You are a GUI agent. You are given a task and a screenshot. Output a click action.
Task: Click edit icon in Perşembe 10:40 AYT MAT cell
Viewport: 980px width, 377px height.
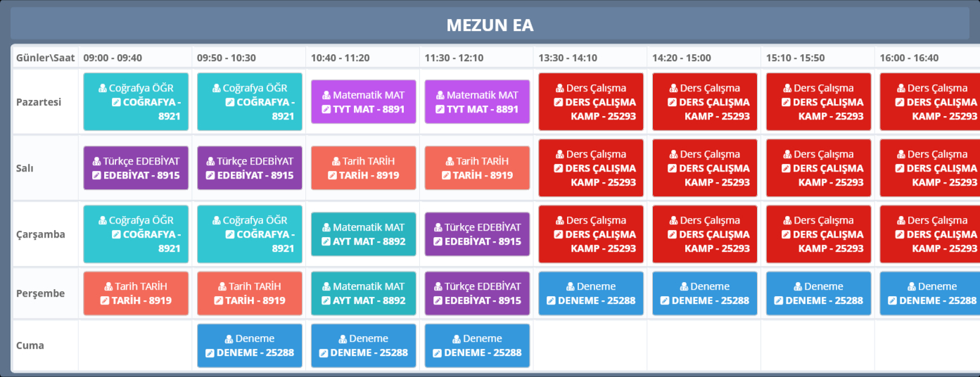coord(326,300)
